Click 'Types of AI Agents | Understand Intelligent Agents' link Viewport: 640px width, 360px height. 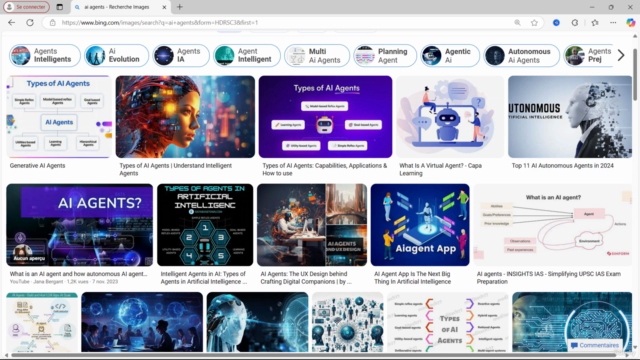click(x=176, y=169)
